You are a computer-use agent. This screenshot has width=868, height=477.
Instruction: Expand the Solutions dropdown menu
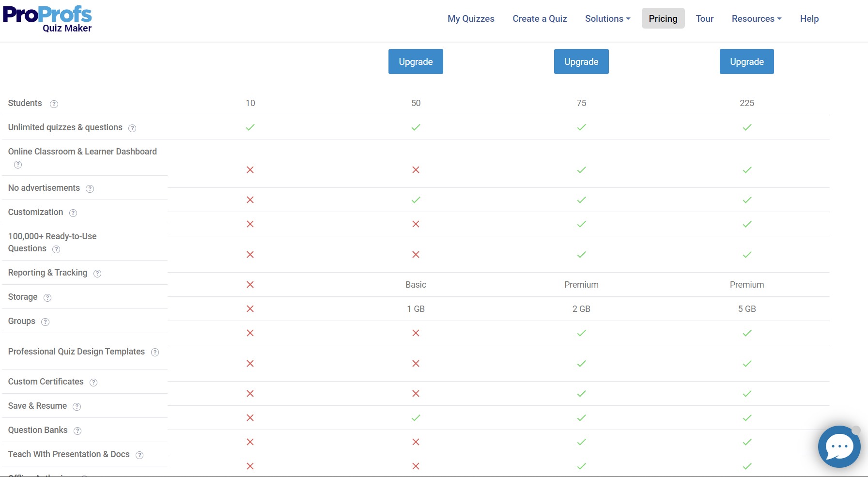(x=607, y=19)
